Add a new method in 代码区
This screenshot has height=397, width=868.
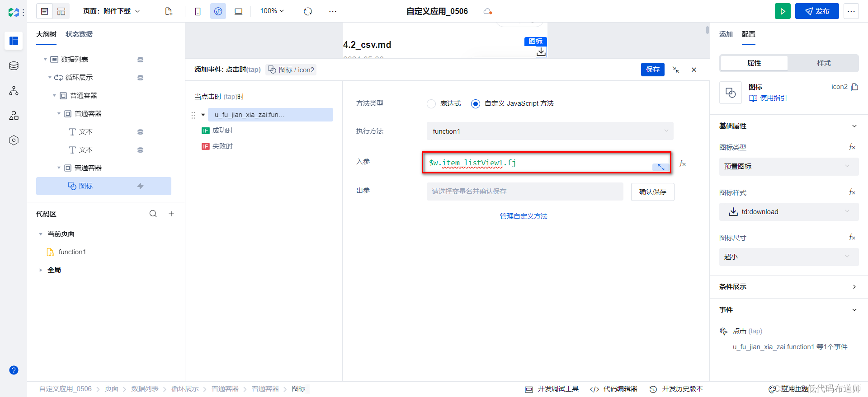click(x=171, y=214)
